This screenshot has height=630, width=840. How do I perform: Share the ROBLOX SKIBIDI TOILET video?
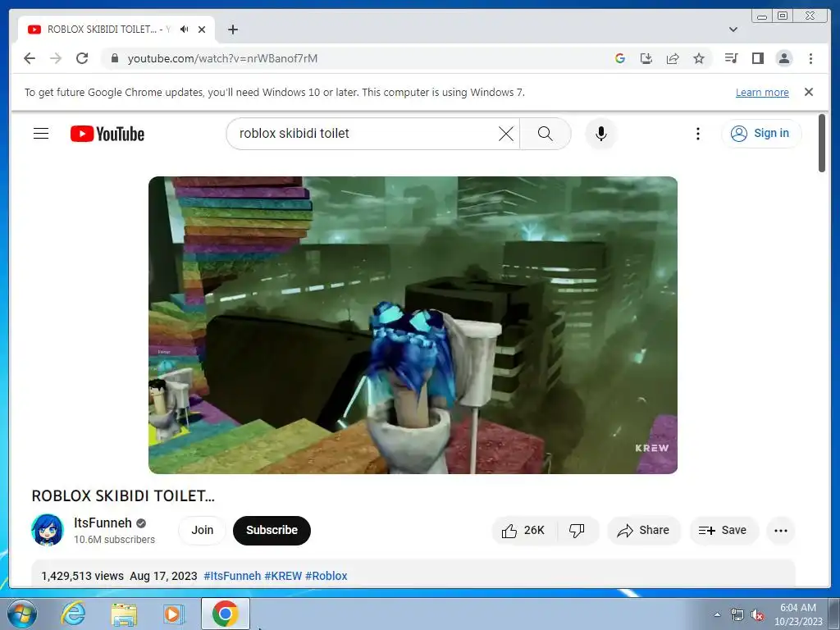[643, 531]
